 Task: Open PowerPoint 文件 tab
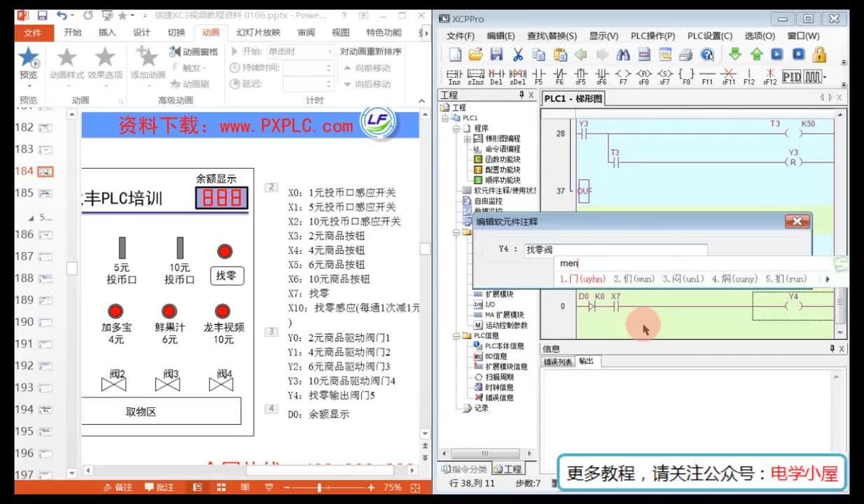pyautogui.click(x=32, y=32)
